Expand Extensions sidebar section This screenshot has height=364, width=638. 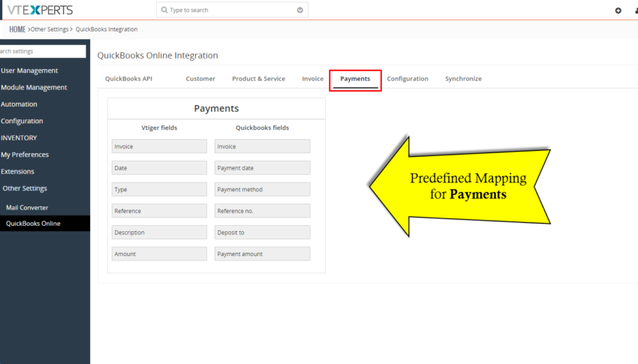pos(17,171)
